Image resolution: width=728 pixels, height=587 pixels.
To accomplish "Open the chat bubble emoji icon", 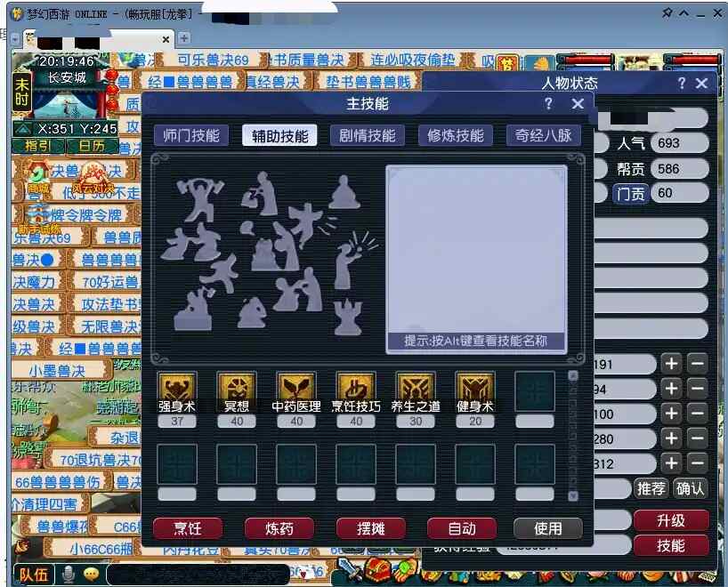I will click(92, 575).
